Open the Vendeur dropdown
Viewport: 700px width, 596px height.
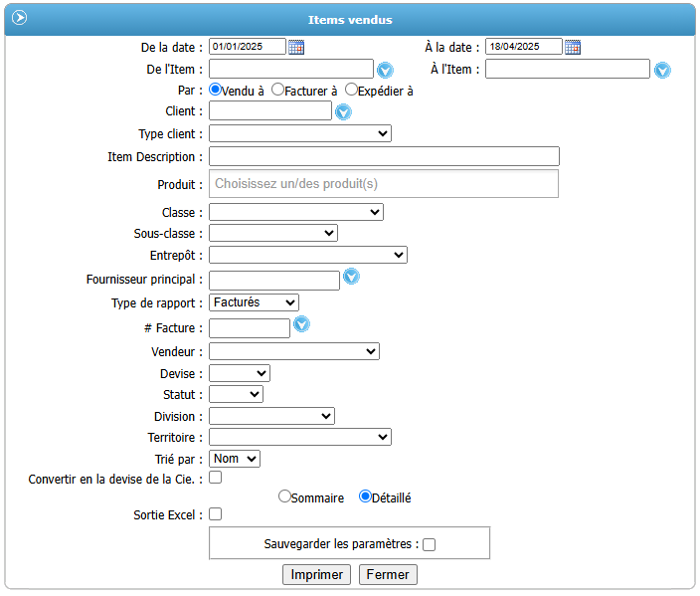click(294, 351)
